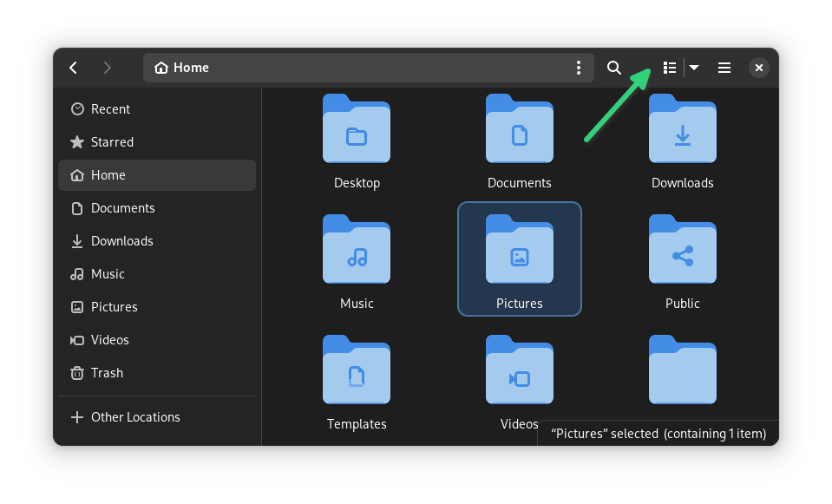832x504 pixels.
Task: Open the search magnifier icon
Action: (613, 68)
